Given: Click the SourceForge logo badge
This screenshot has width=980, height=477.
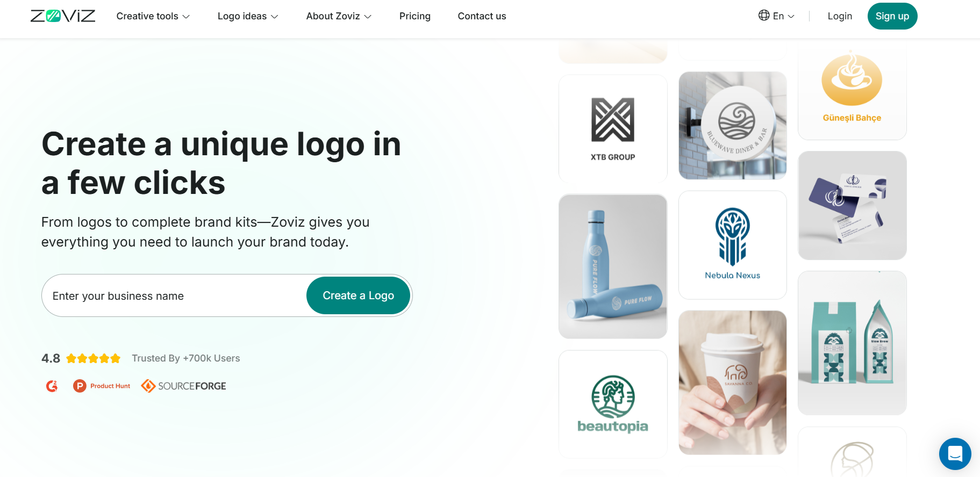Looking at the screenshot, I should [183, 386].
